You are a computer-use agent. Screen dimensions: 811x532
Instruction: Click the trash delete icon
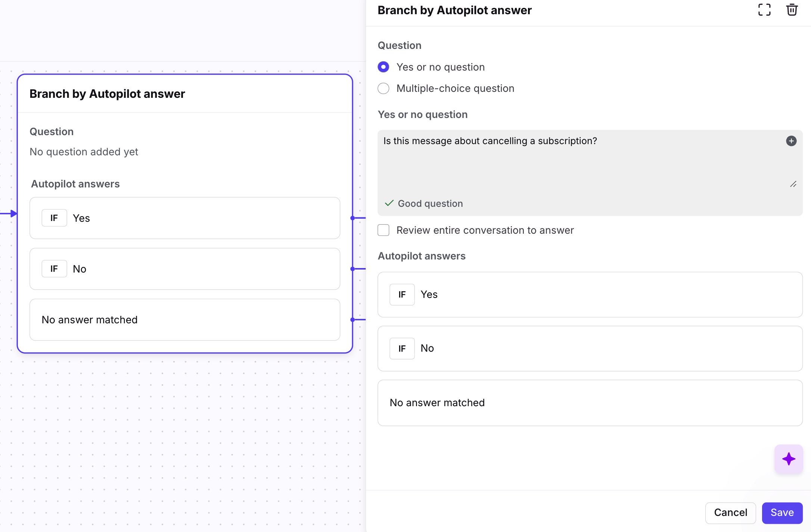[x=792, y=10]
